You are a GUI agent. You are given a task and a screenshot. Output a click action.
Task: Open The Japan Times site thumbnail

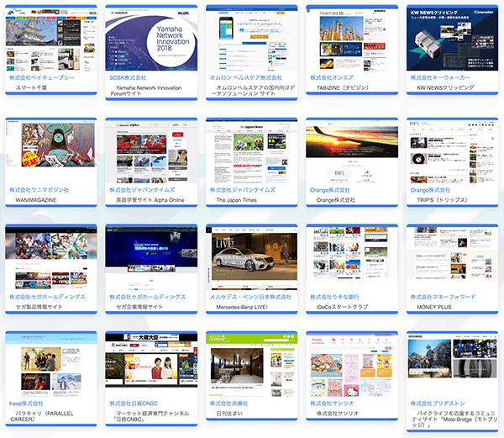pos(252,151)
